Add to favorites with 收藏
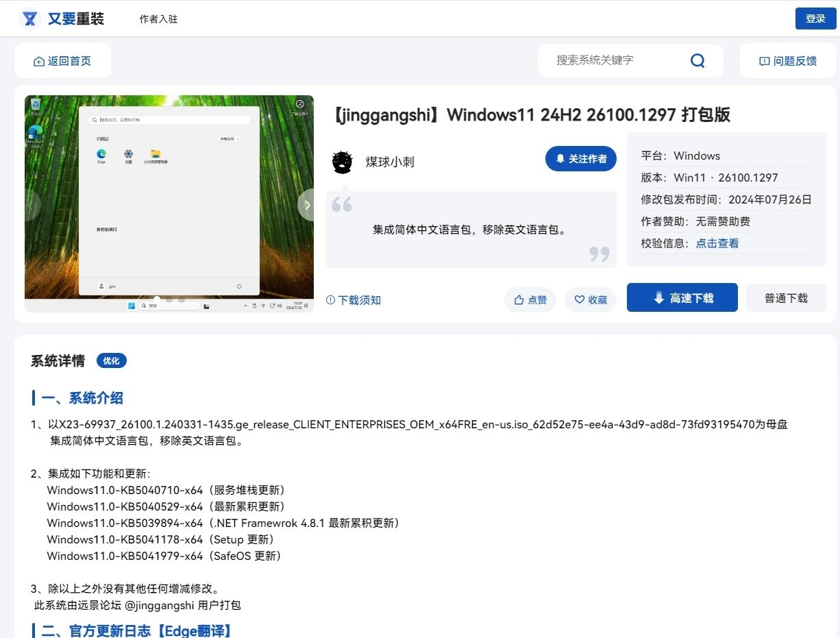The image size is (840, 638). pos(591,299)
